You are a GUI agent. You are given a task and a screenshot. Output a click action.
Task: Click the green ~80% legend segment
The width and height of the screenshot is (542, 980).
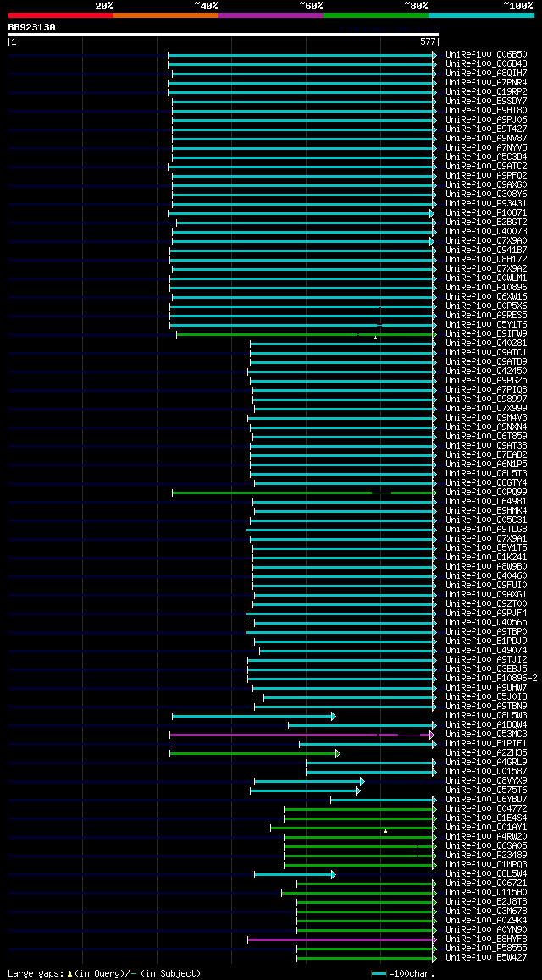coord(376,15)
